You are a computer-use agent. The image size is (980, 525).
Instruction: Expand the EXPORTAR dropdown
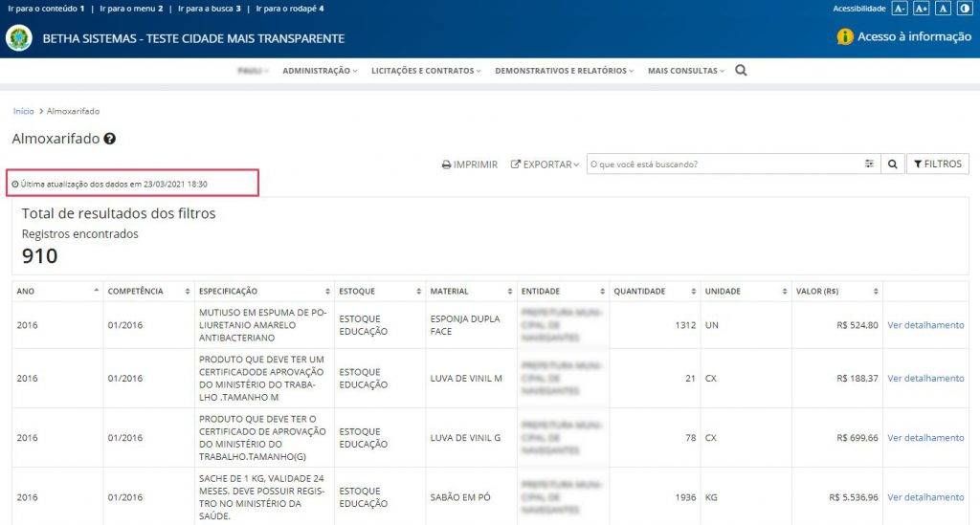(545, 164)
